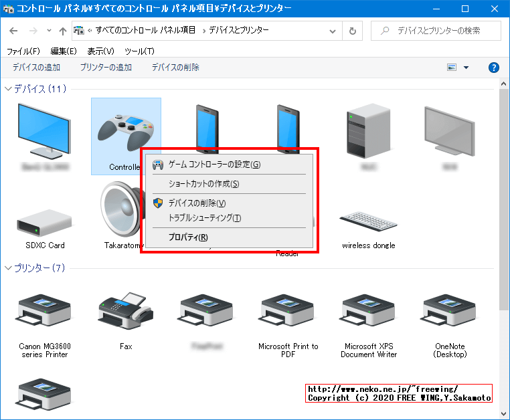Open the recent locations dropdown arrow
510x420 pixels.
pyautogui.click(x=49, y=31)
